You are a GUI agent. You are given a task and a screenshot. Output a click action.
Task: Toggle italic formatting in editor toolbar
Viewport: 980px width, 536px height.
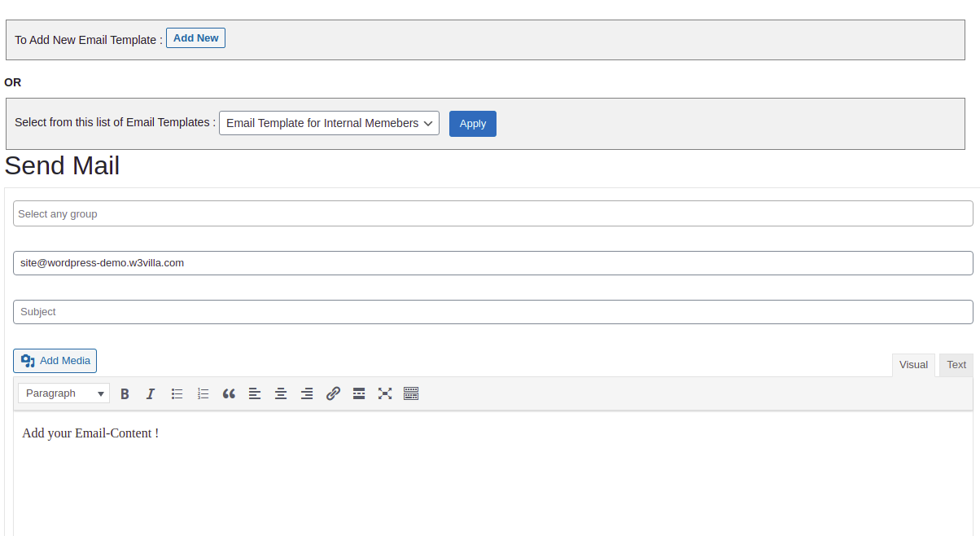tap(151, 393)
